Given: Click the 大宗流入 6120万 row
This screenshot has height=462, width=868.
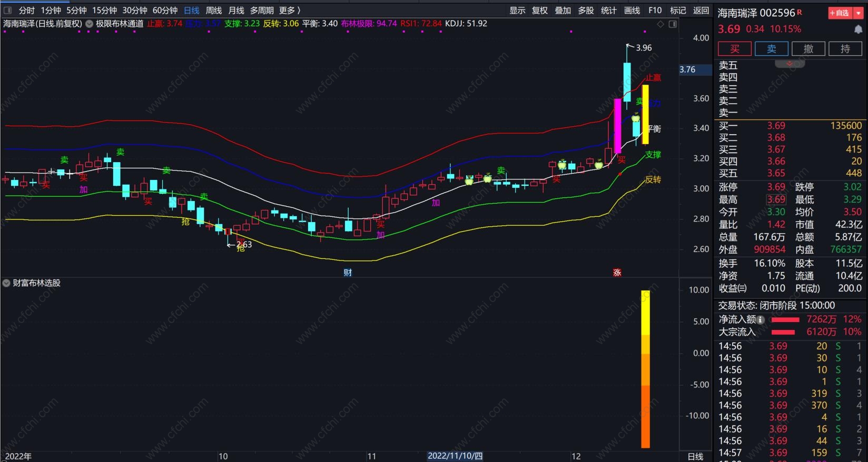Looking at the screenshot, I should (790, 332).
